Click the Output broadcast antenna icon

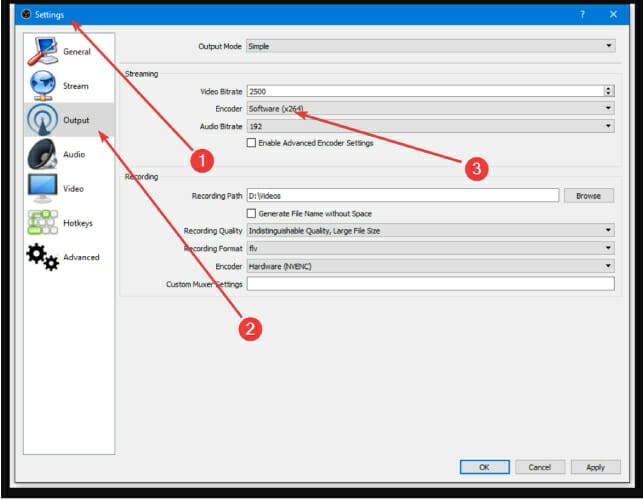[42, 120]
